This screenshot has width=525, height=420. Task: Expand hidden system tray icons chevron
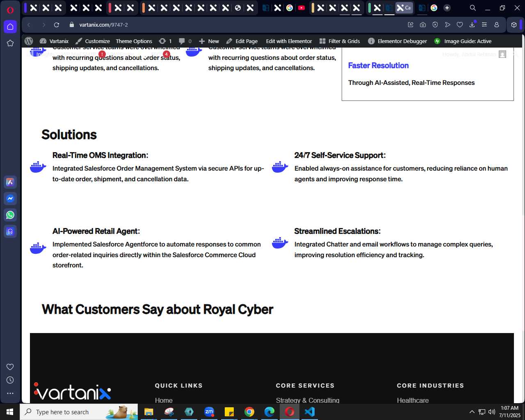tap(472, 412)
